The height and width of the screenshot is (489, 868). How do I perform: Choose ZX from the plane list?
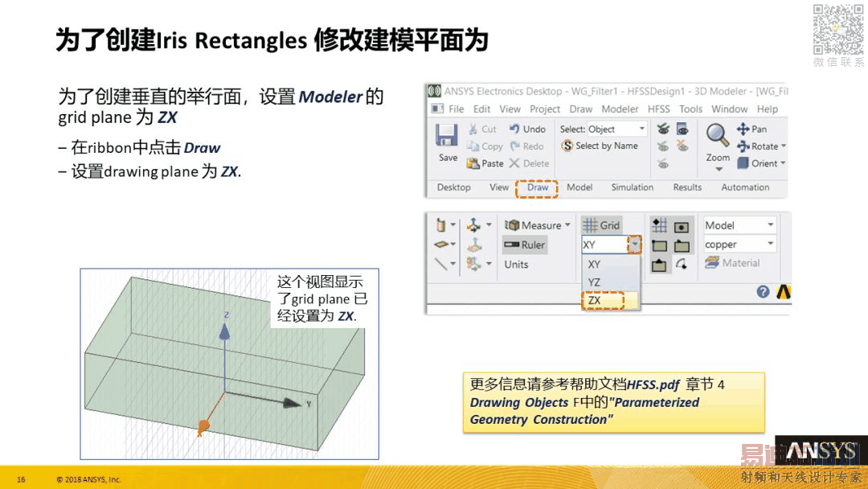click(x=602, y=300)
